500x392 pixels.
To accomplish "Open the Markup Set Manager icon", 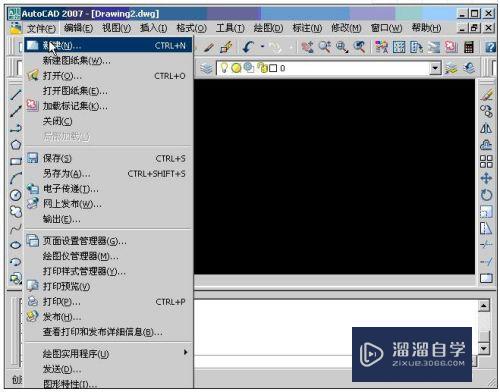I will [451, 47].
